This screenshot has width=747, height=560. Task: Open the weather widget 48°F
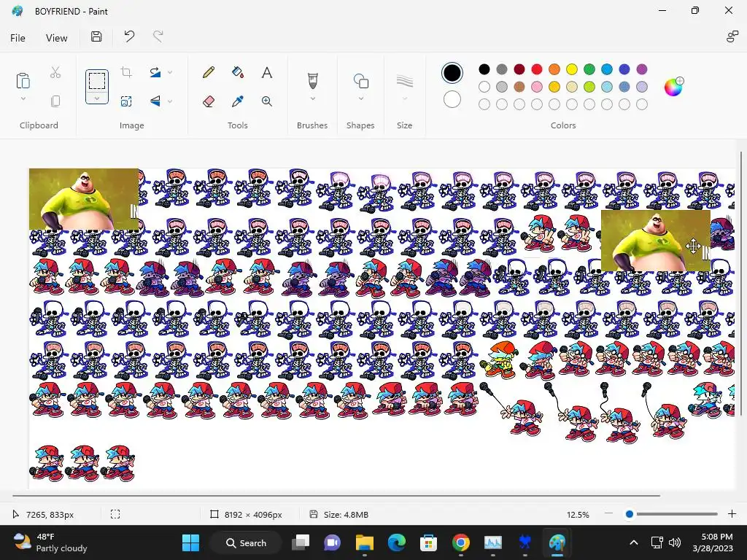[x=50, y=542]
